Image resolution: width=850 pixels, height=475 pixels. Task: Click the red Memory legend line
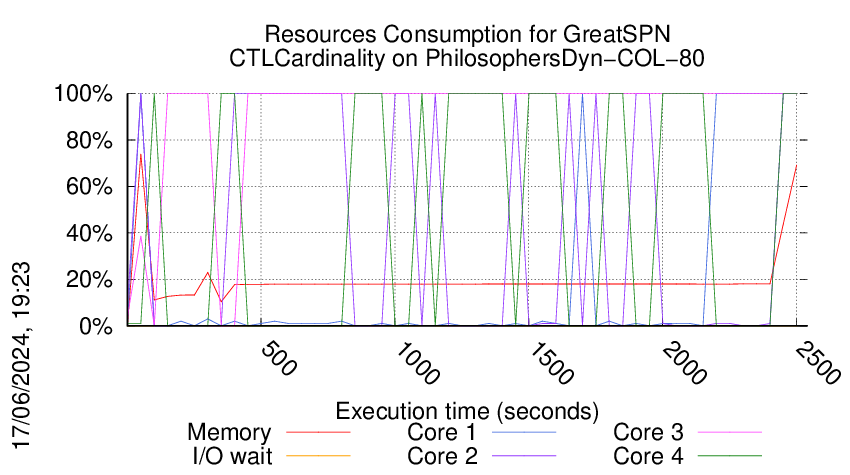pyautogui.click(x=318, y=432)
